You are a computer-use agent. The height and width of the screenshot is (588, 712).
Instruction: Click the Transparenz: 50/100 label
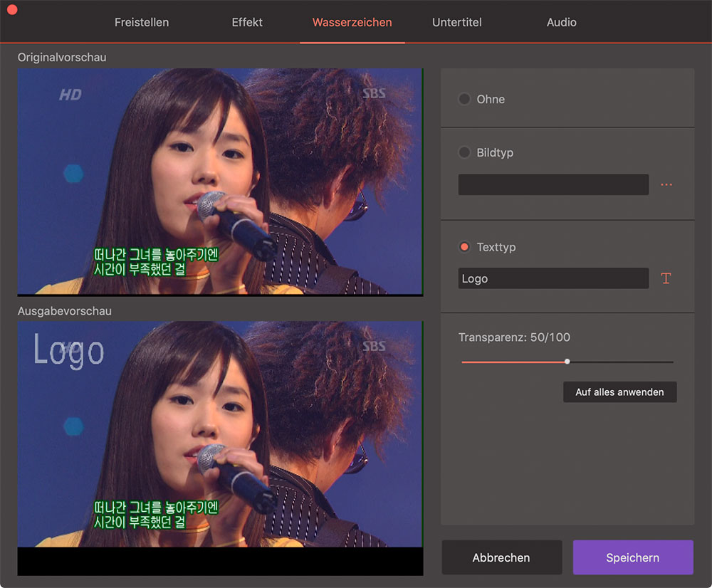pyautogui.click(x=514, y=337)
